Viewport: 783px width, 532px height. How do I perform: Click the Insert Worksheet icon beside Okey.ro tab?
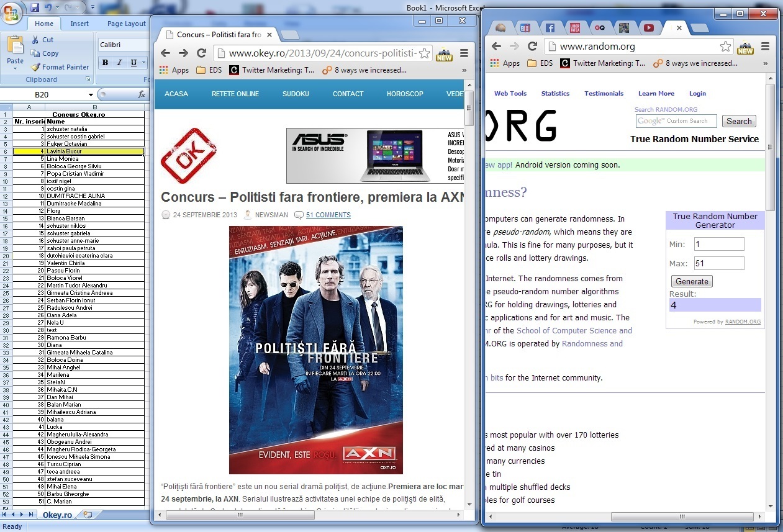[x=88, y=515]
